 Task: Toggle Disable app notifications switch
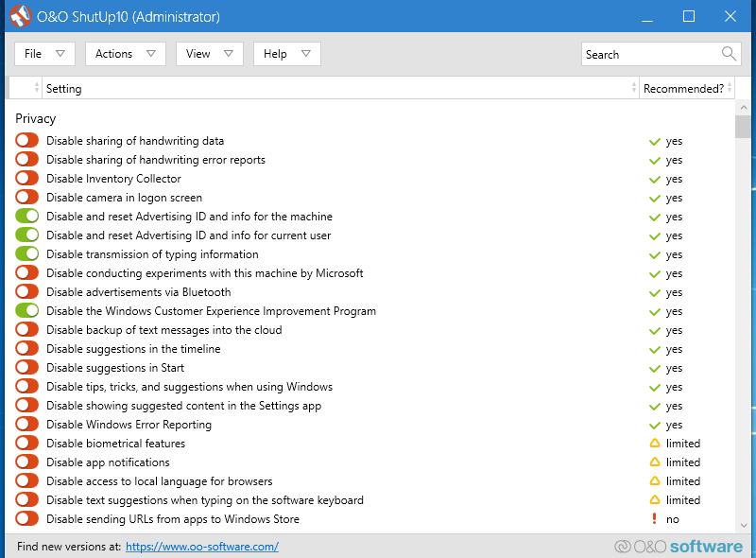26,462
